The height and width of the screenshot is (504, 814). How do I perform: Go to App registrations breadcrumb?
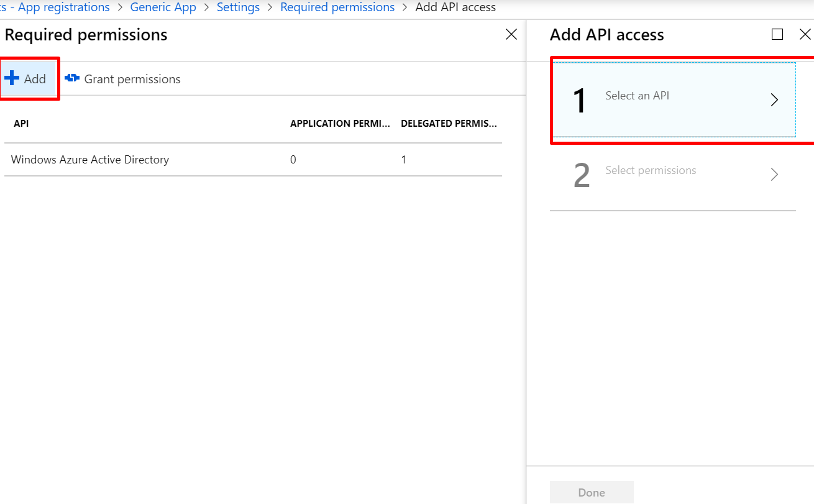pyautogui.click(x=62, y=7)
